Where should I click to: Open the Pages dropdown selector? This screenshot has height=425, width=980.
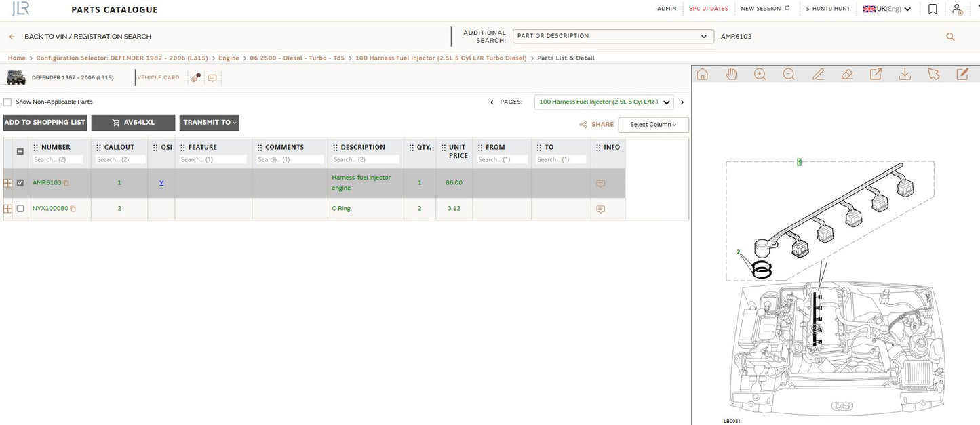click(x=604, y=102)
